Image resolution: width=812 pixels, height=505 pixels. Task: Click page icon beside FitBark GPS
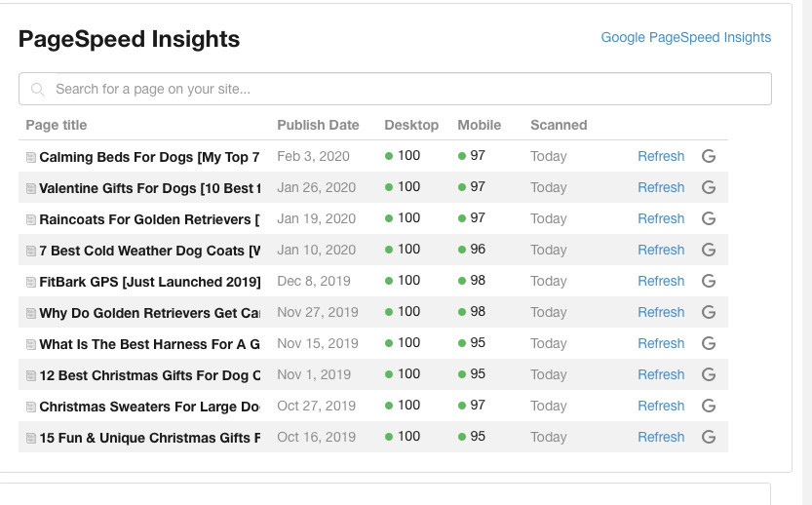31,282
